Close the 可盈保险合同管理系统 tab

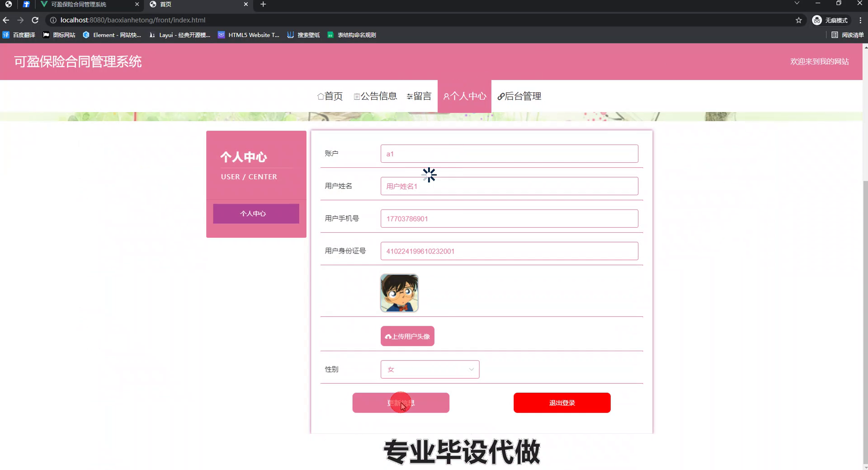(137, 4)
